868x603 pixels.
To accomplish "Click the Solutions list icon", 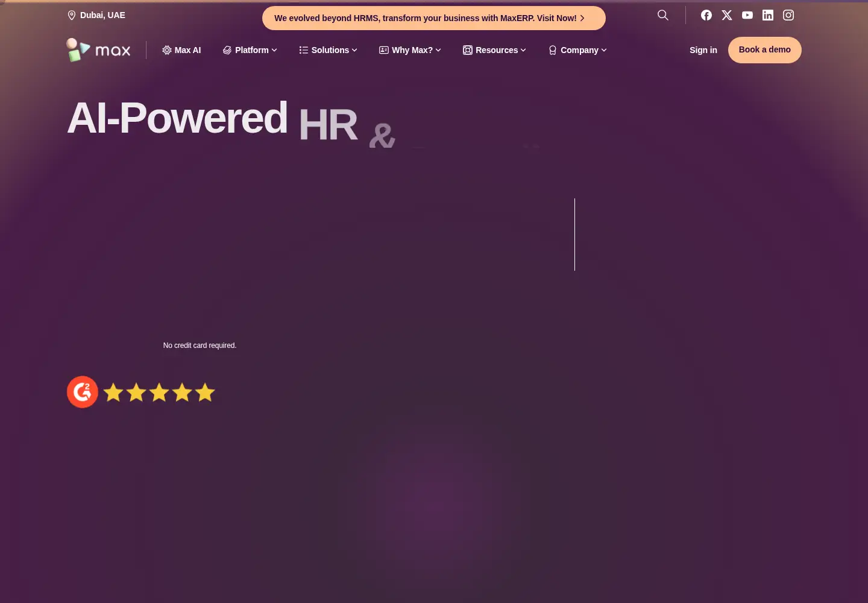I will click(304, 50).
